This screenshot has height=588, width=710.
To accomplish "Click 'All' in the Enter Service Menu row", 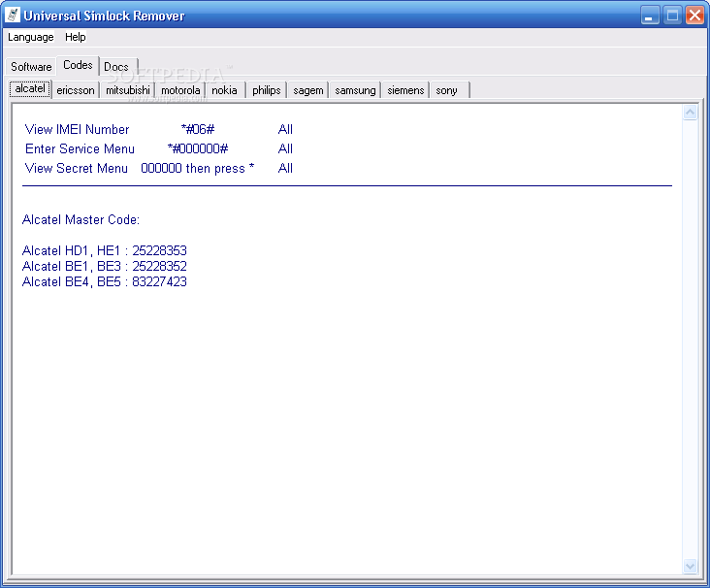I will [x=285, y=149].
